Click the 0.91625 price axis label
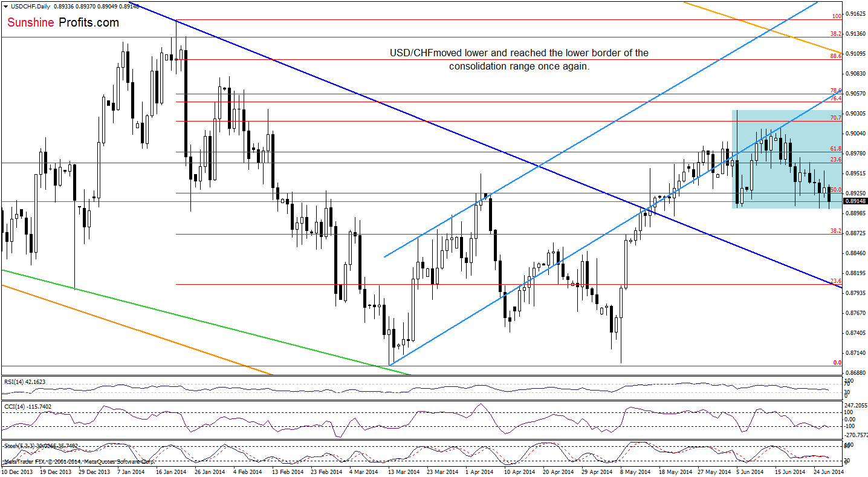Image resolution: width=868 pixels, height=477 pixels. pyautogui.click(x=855, y=13)
